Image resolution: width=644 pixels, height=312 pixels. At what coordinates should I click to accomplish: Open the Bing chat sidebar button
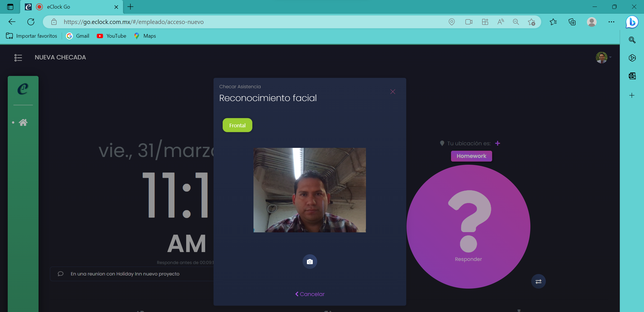click(x=632, y=22)
